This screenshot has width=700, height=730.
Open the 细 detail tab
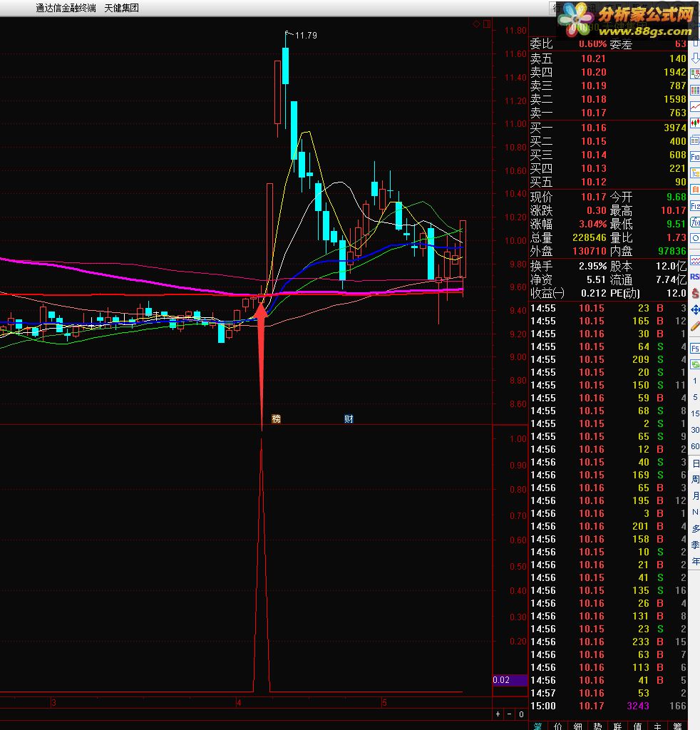tap(577, 726)
